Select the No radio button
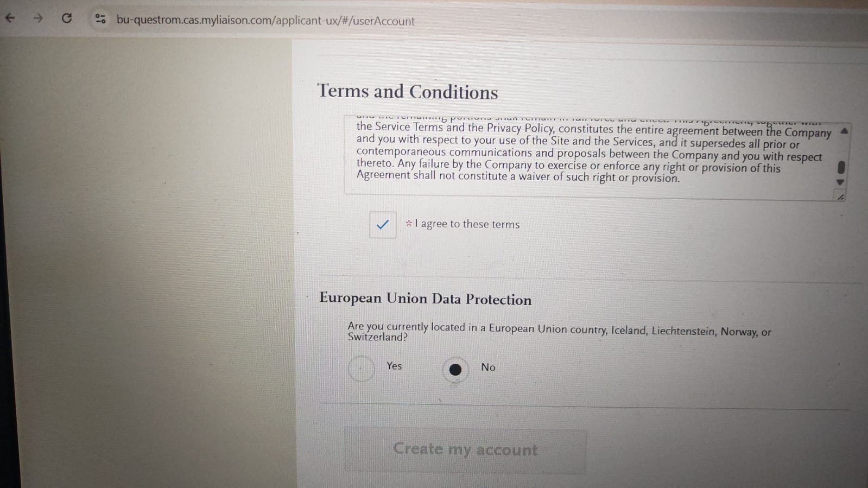Screen dimensions: 868x488 coord(455,370)
